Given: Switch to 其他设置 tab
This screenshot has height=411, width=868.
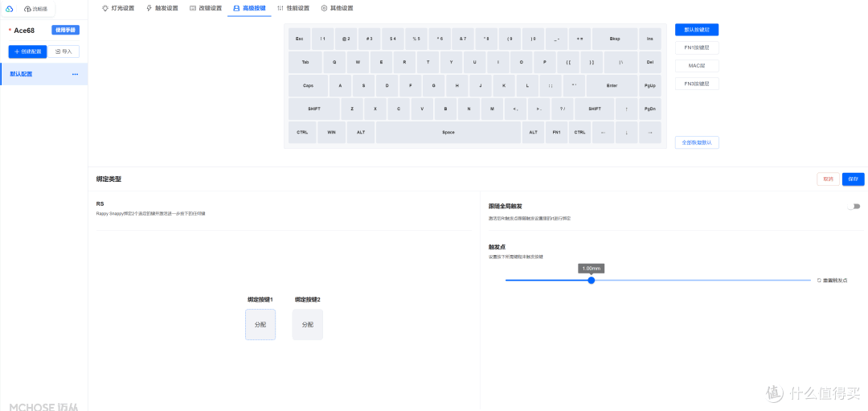Looking at the screenshot, I should pos(337,8).
